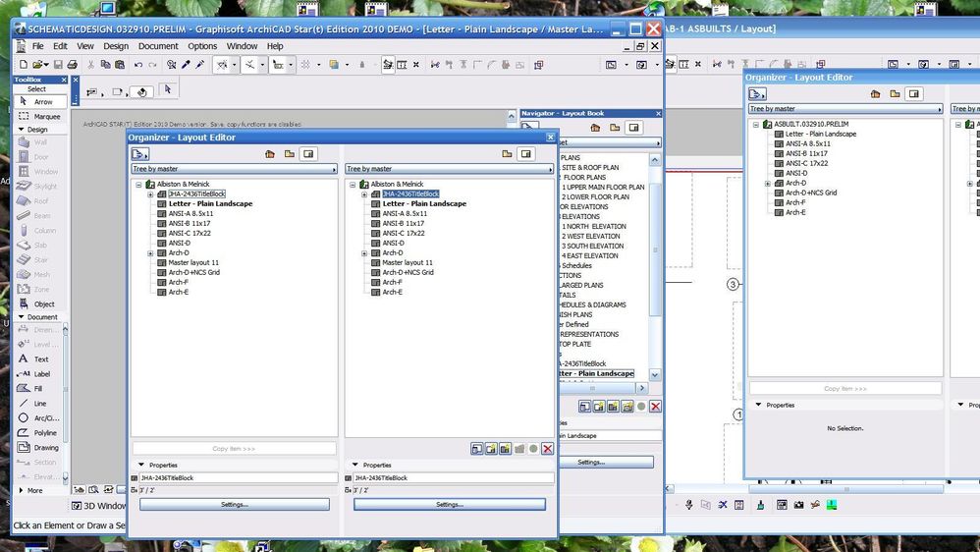
Task: Open the Document menu
Action: click(x=158, y=46)
